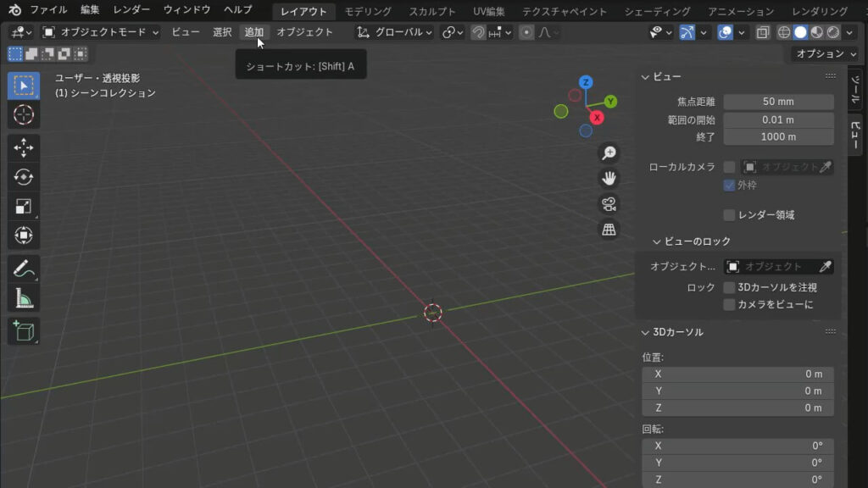The image size is (868, 488).
Task: Collapse the ビュー panel
Action: pos(645,77)
